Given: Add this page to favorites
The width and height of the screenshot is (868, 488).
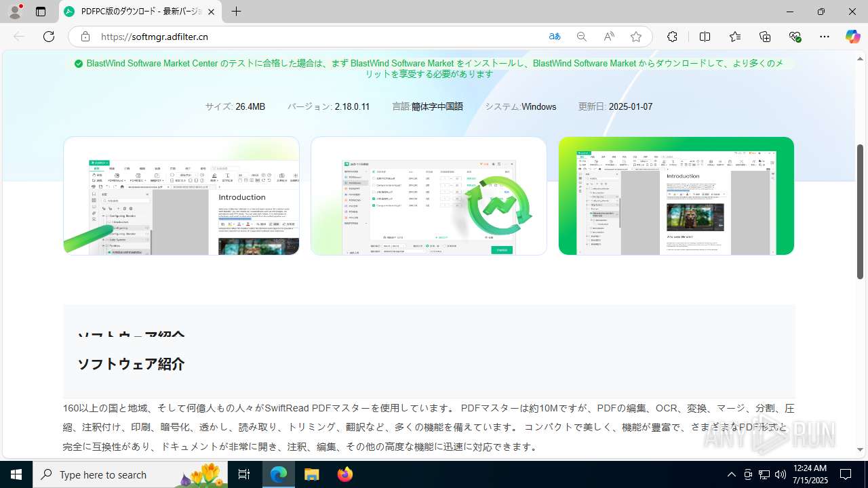Looking at the screenshot, I should tap(636, 37).
